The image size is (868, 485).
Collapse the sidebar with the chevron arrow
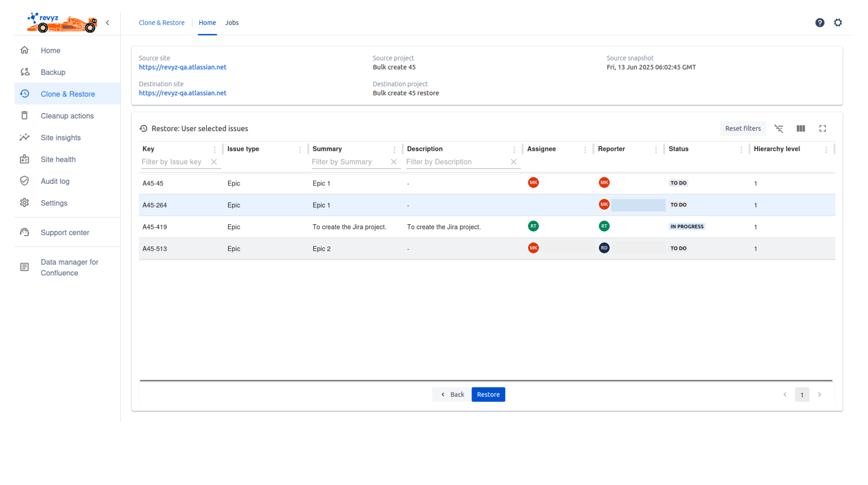tap(108, 23)
